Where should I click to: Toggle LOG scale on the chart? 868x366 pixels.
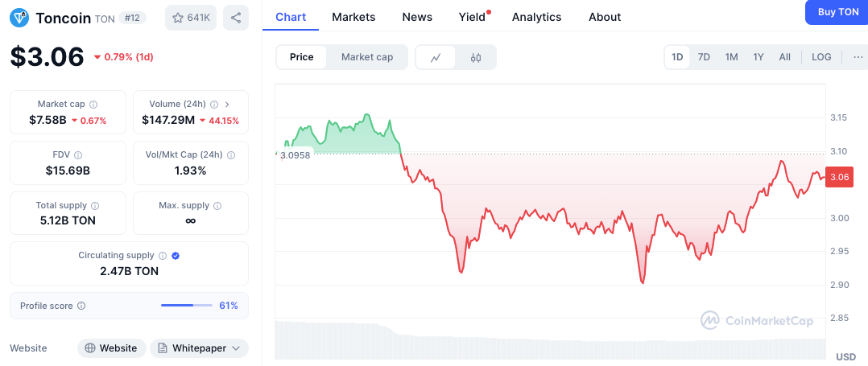click(821, 57)
